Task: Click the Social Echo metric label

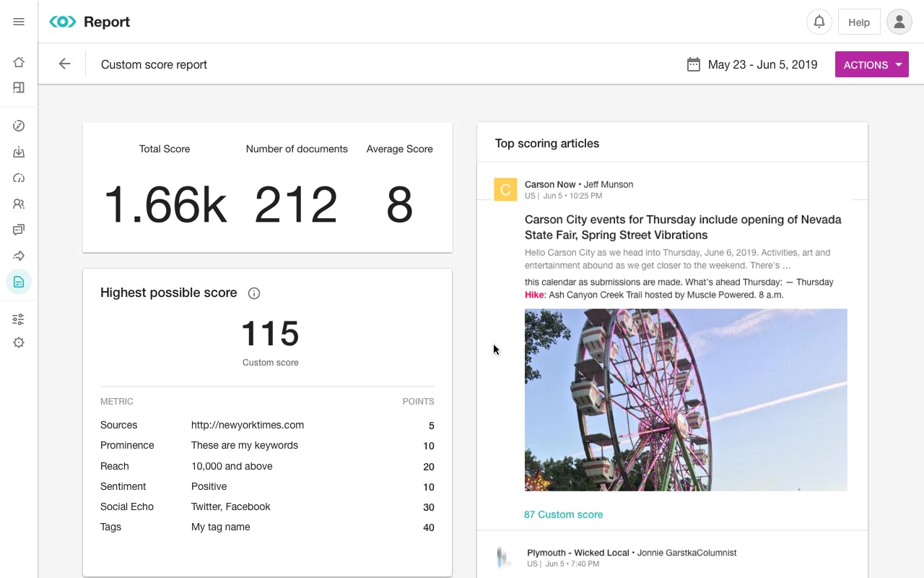Action: point(127,506)
